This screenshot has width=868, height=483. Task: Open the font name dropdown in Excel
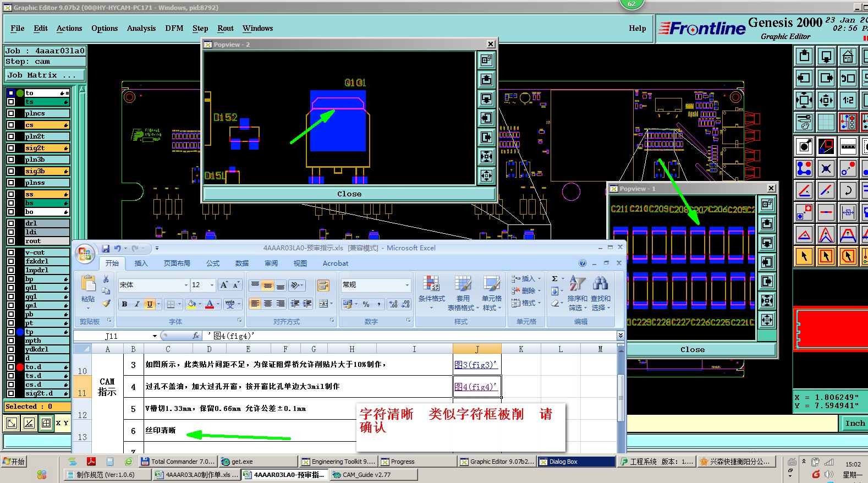pyautogui.click(x=186, y=285)
